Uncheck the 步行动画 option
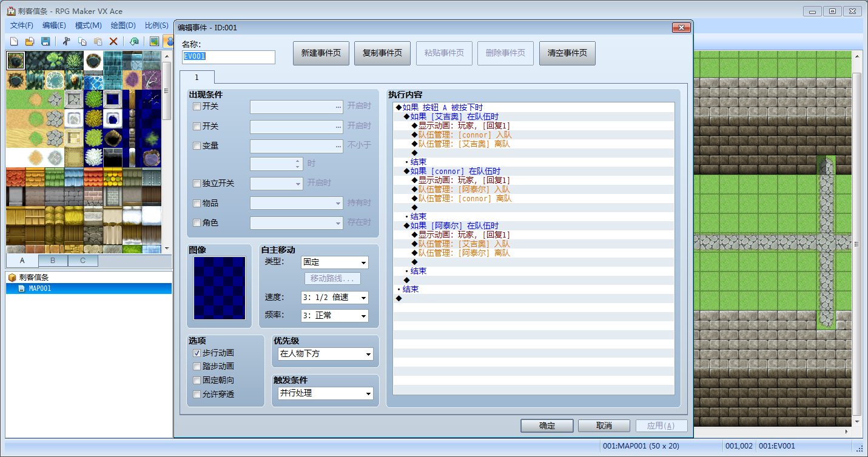This screenshot has height=457, width=868. point(197,353)
